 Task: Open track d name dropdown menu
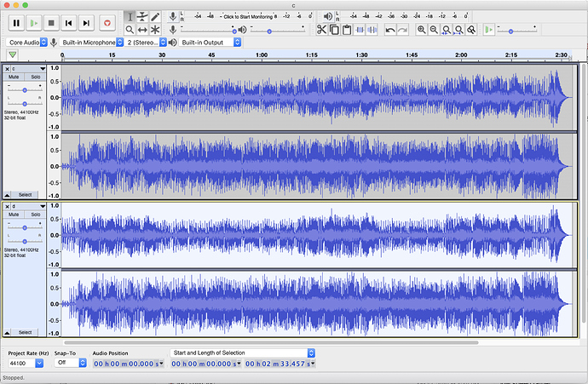[x=28, y=206]
